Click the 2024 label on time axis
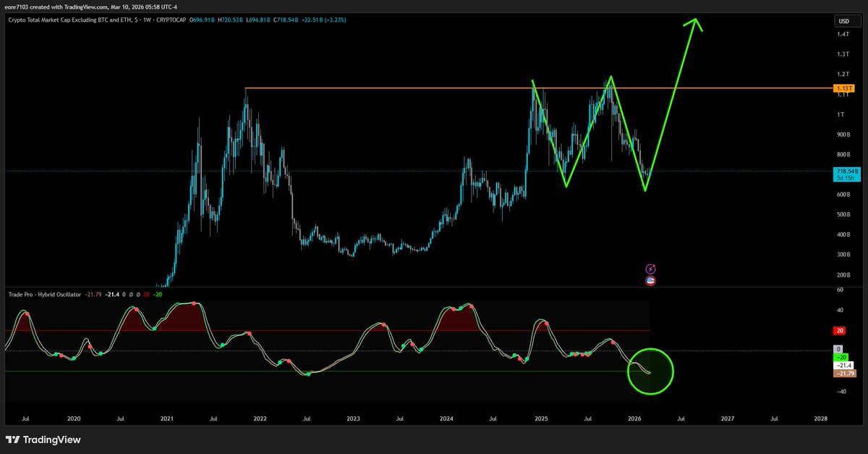The image size is (868, 454). point(446,419)
